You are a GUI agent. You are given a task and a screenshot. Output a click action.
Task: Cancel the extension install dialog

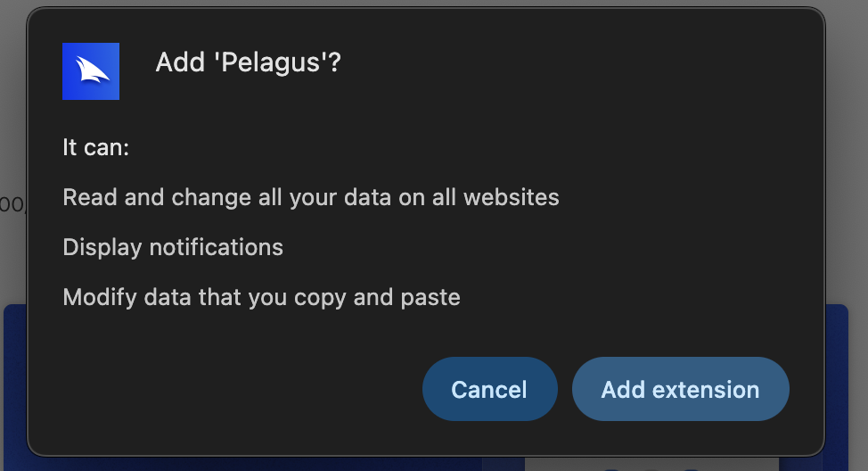tap(489, 389)
